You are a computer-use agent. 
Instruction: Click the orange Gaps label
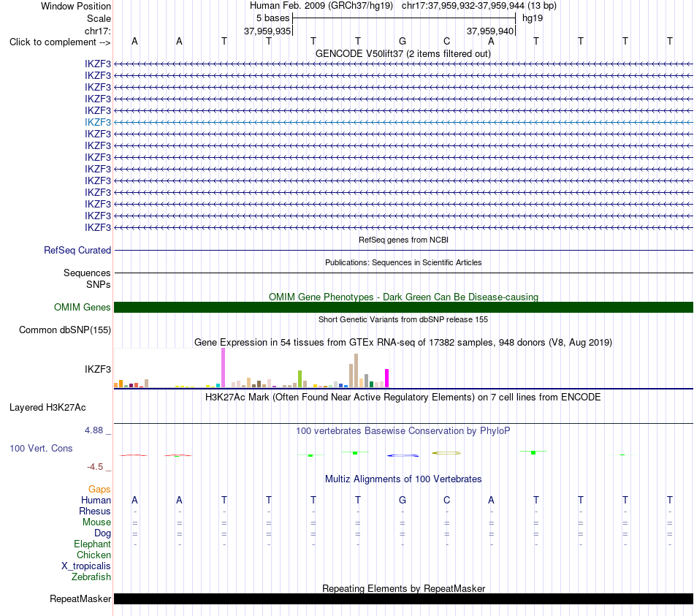99,490
